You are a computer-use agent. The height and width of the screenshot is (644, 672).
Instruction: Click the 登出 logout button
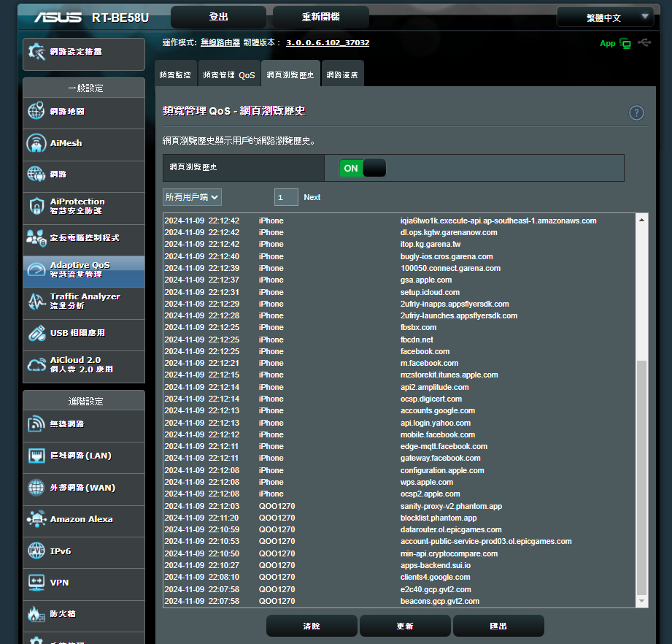tap(218, 17)
